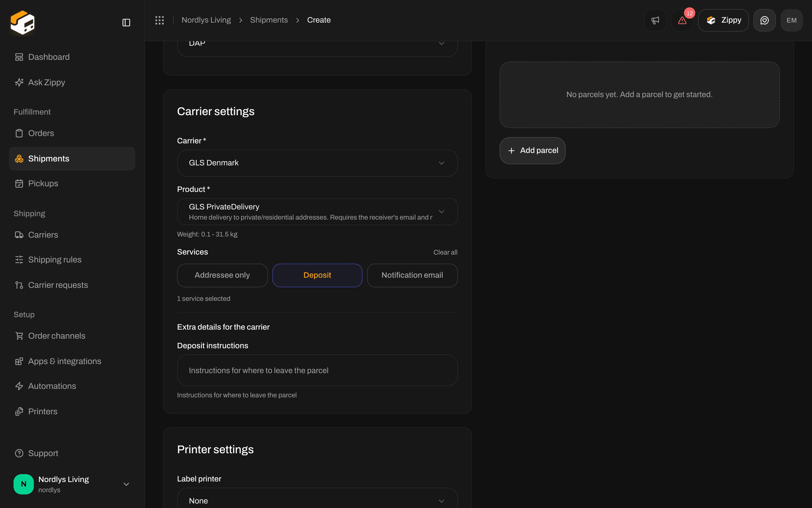Go to Dashboard in the sidebar
812x508 pixels.
click(72, 57)
